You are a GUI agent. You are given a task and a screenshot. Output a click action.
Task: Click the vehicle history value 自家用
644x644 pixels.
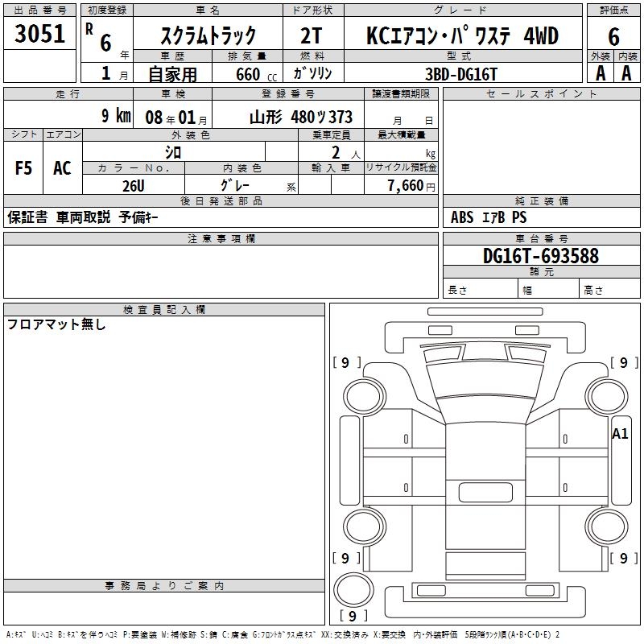[x=172, y=74]
